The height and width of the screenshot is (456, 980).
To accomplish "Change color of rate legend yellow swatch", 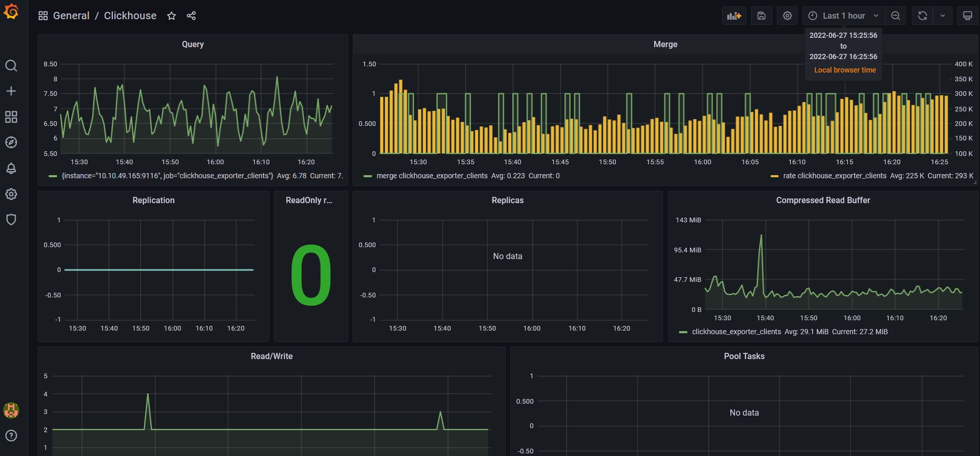I will pos(774,176).
